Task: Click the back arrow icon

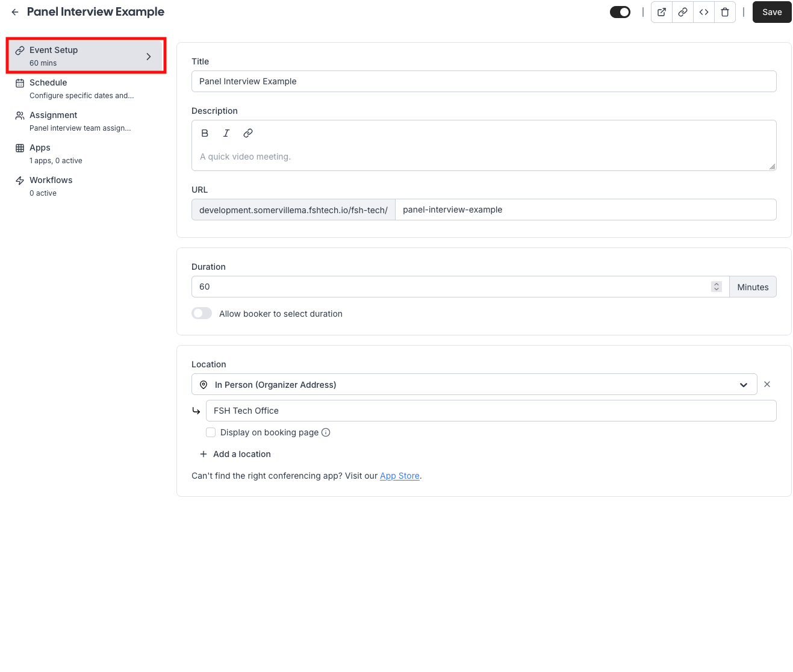Action: (x=15, y=12)
